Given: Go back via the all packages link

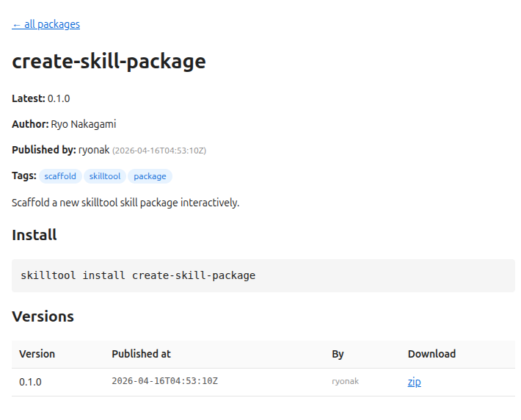Looking at the screenshot, I should pyautogui.click(x=45, y=24).
